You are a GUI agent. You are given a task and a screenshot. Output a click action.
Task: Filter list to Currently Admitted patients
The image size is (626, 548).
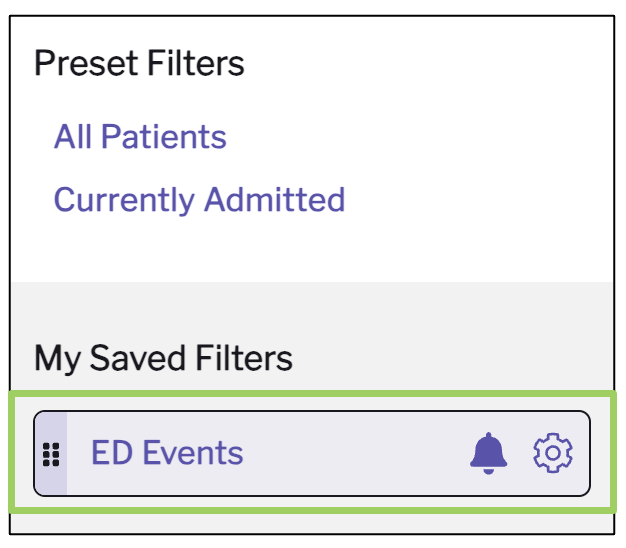point(199,200)
